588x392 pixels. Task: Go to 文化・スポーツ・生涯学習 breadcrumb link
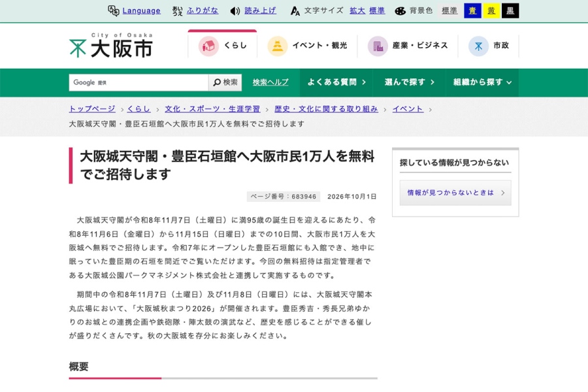pos(212,109)
